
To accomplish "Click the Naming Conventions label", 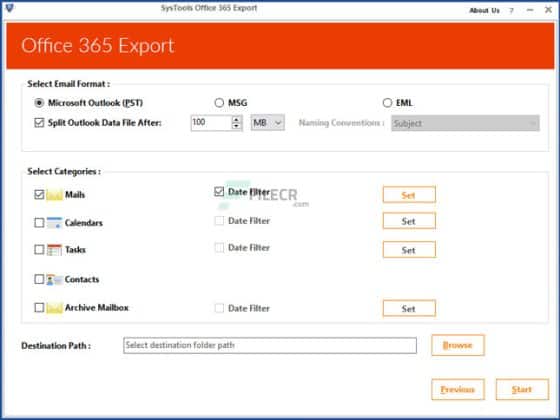I will (x=341, y=123).
